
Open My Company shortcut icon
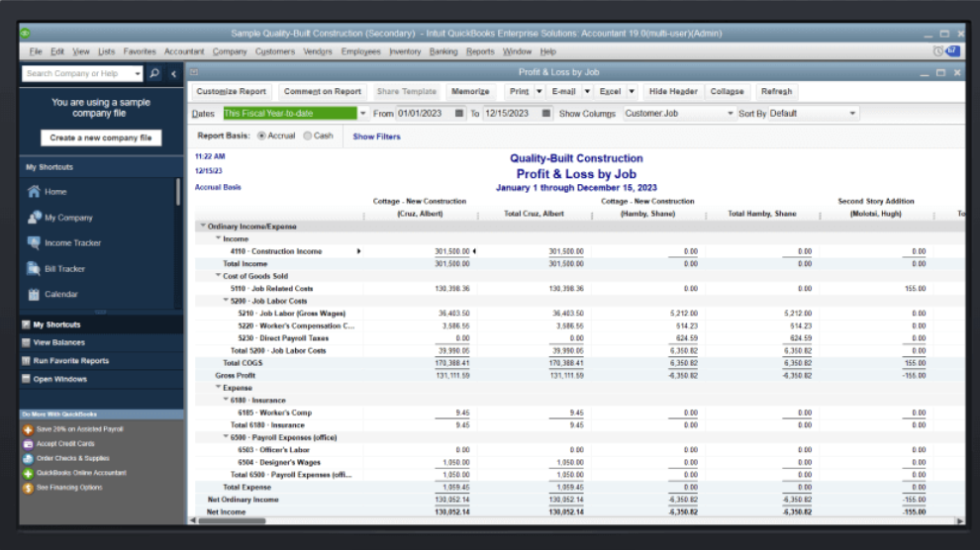(x=34, y=218)
